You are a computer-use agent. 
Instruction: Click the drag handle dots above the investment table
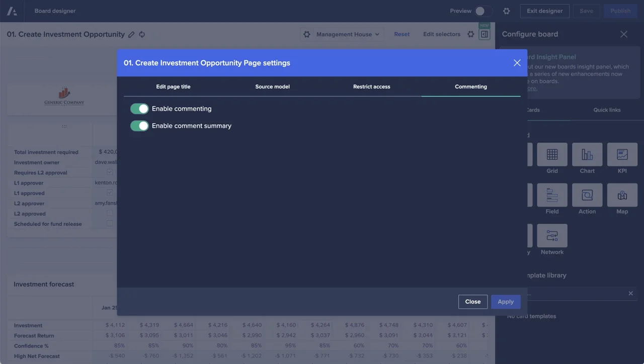coord(64,126)
